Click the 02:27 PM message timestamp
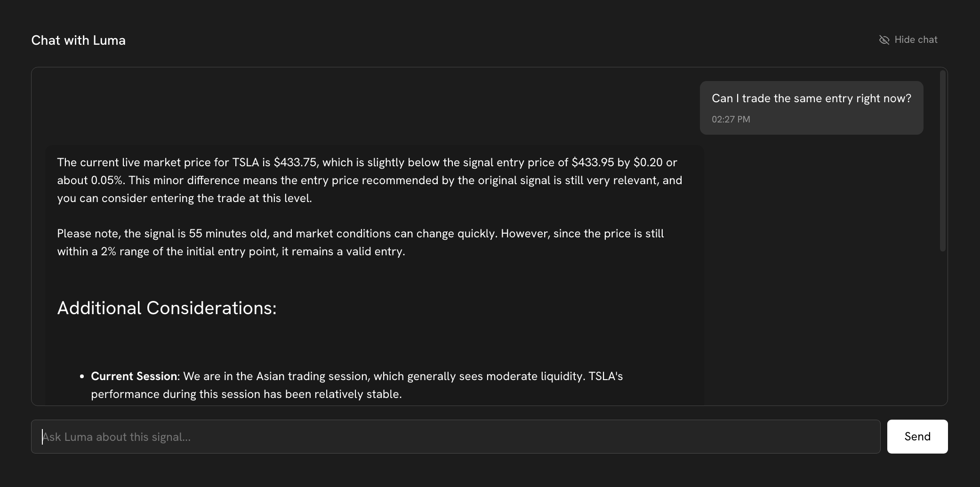The height and width of the screenshot is (487, 980). (731, 120)
